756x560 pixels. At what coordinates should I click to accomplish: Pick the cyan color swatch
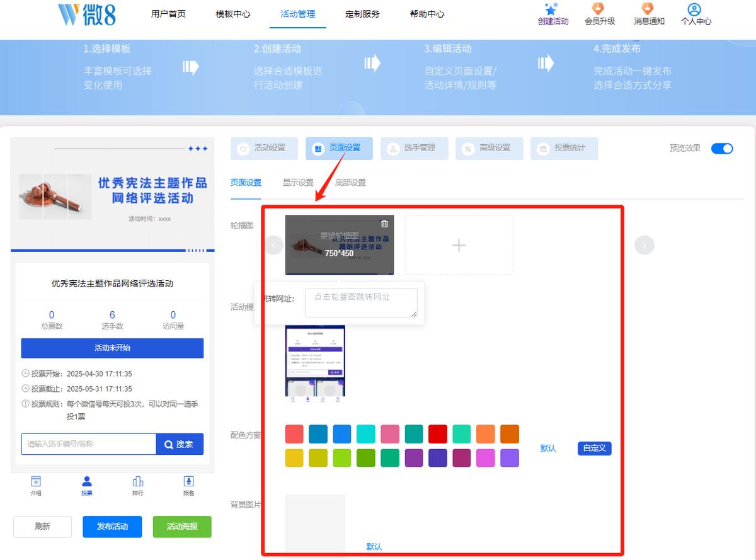coord(366,434)
